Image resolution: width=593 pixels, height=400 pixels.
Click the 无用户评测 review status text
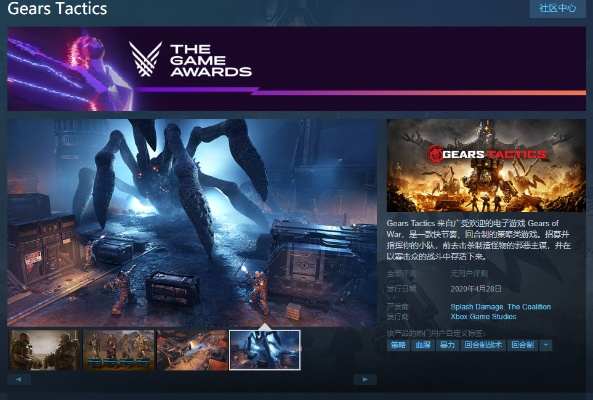469,273
